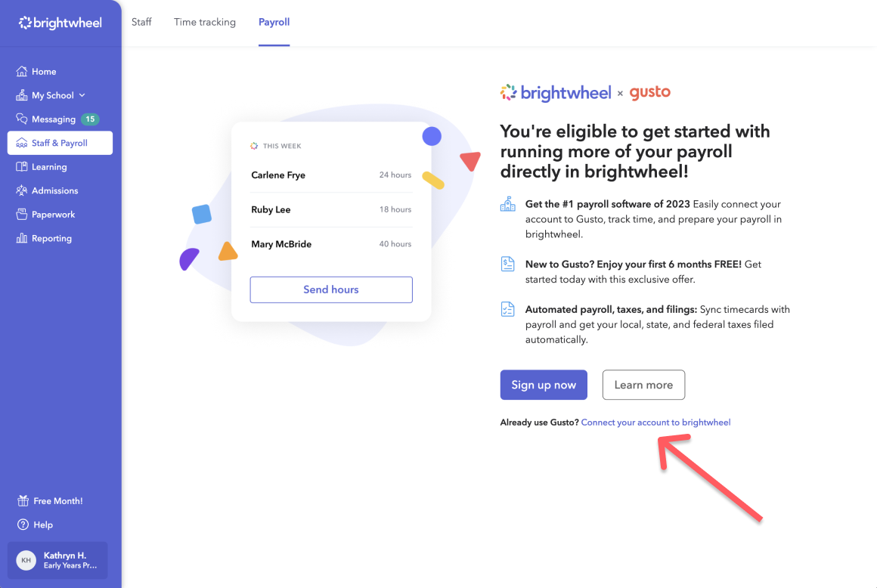Click the My School building icon
Viewport: 877px width, 588px height.
(x=22, y=95)
